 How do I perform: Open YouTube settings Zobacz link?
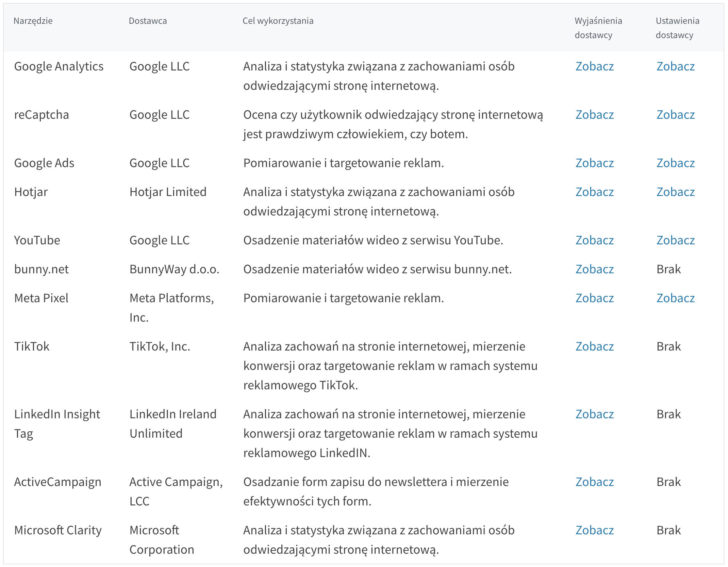pyautogui.click(x=675, y=240)
